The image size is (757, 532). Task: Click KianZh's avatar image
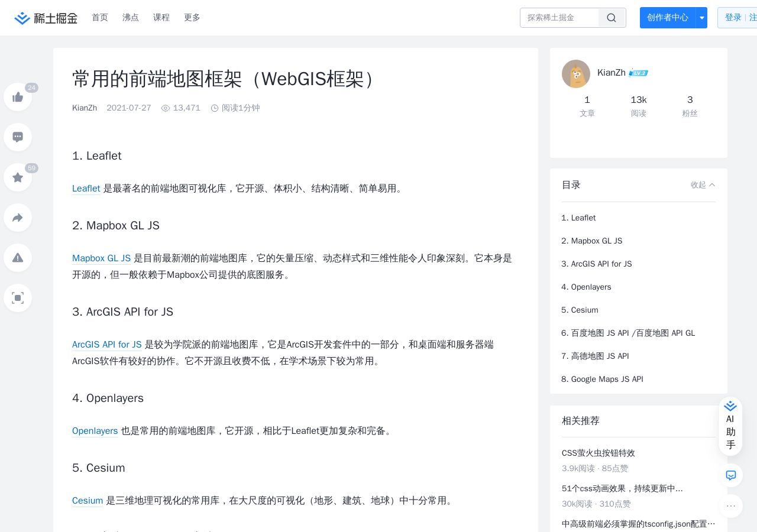[576, 74]
